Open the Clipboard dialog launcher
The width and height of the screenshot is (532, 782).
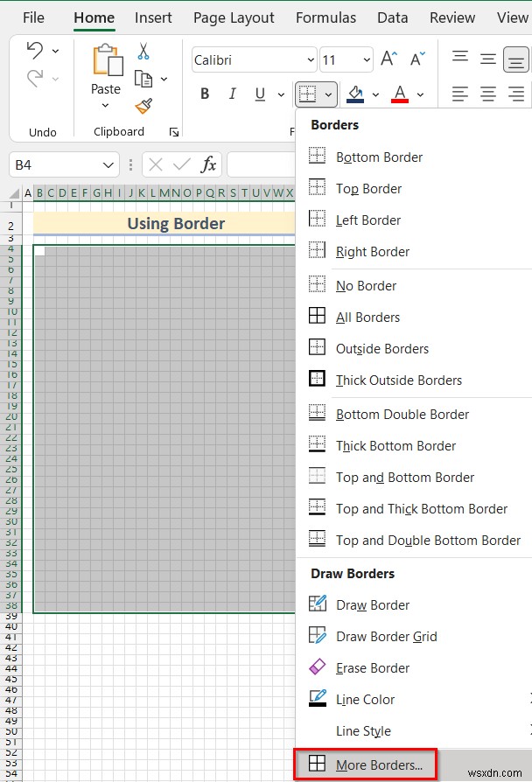click(173, 132)
